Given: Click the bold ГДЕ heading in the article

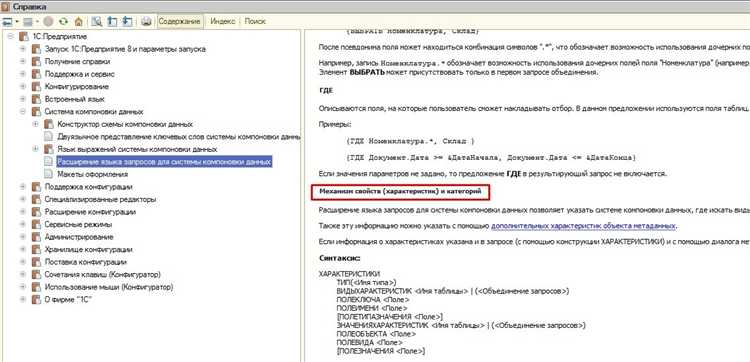Looking at the screenshot, I should pos(326,90).
